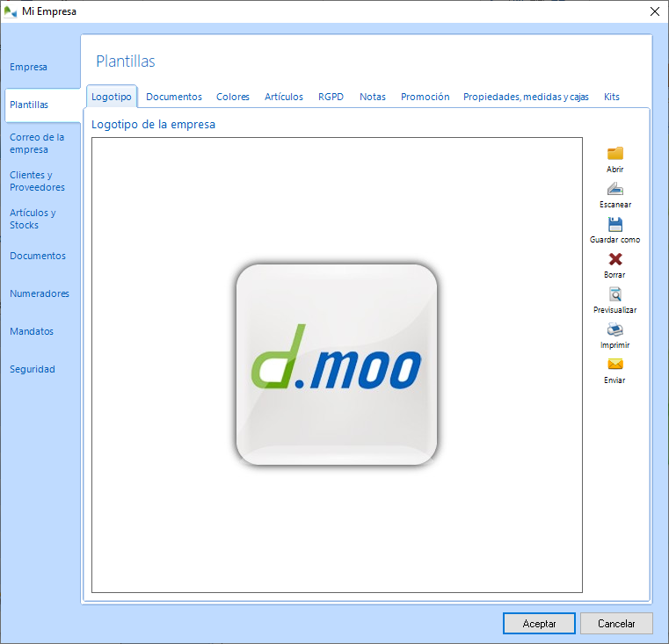Discard changes with Cancelar button

(616, 624)
